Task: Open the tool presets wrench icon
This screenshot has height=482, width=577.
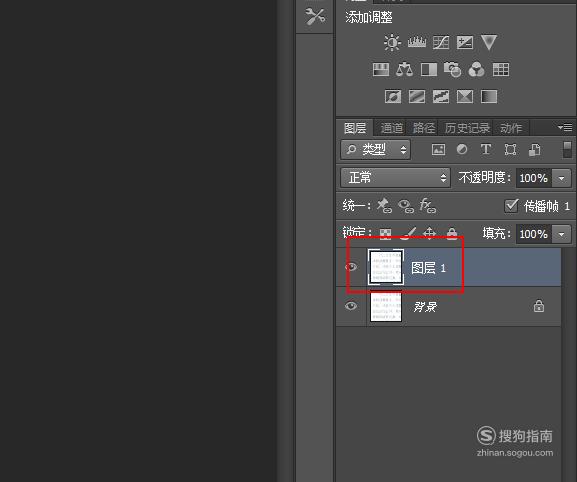Action: [x=315, y=17]
